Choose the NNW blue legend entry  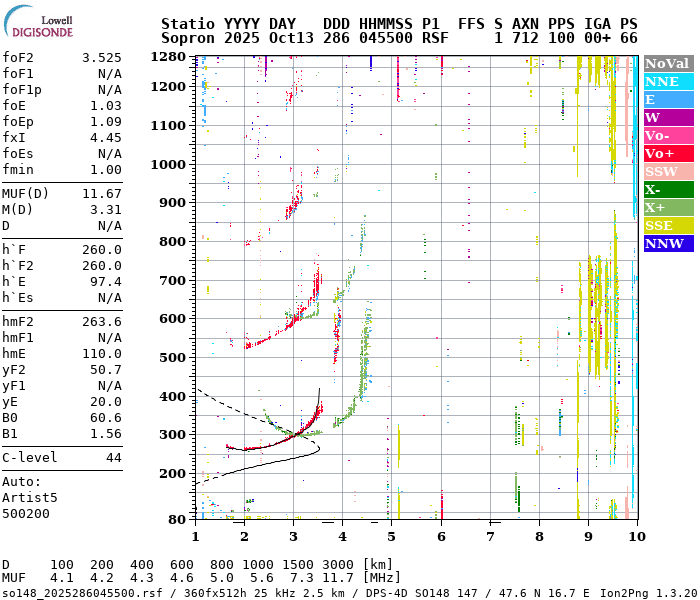668,243
